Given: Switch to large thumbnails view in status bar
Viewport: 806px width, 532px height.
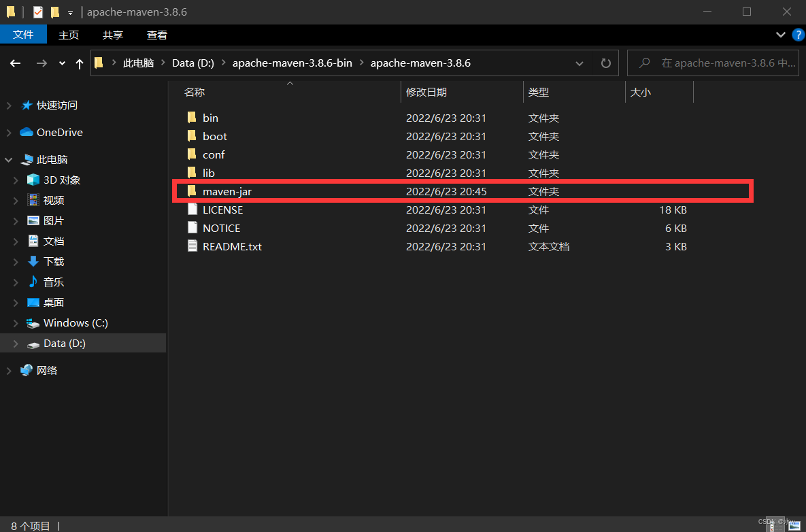Looking at the screenshot, I should click(x=793, y=526).
